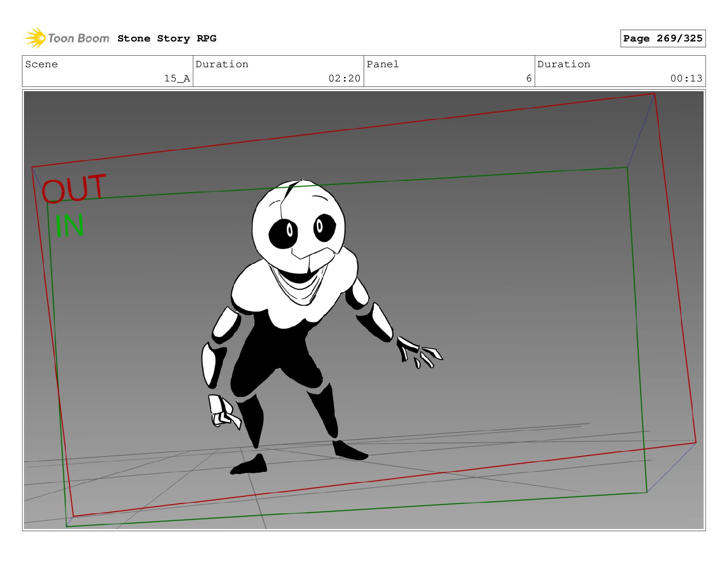Click the scene value 15_A

(x=177, y=79)
